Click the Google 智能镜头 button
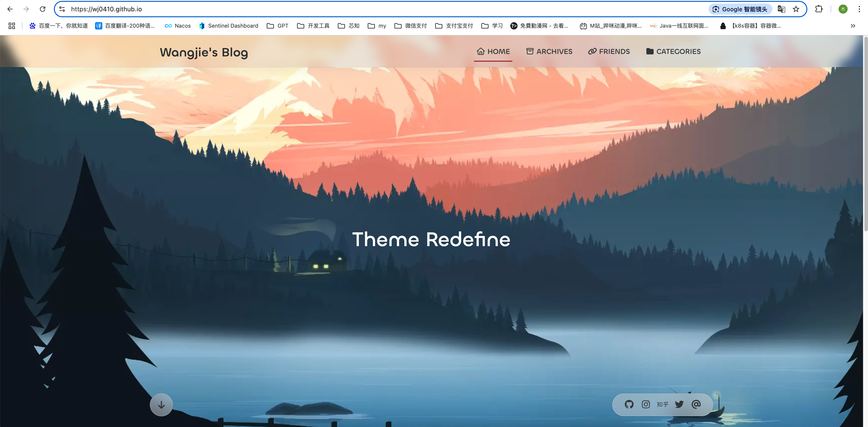The image size is (868, 427). [x=740, y=9]
